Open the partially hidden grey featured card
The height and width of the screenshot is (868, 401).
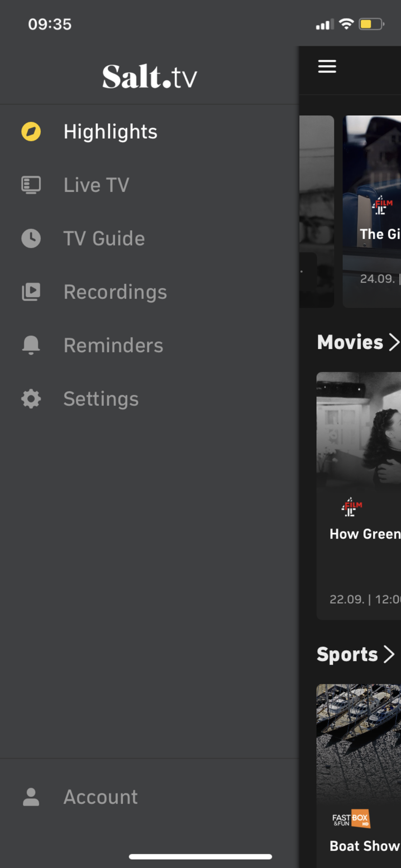[x=317, y=211]
